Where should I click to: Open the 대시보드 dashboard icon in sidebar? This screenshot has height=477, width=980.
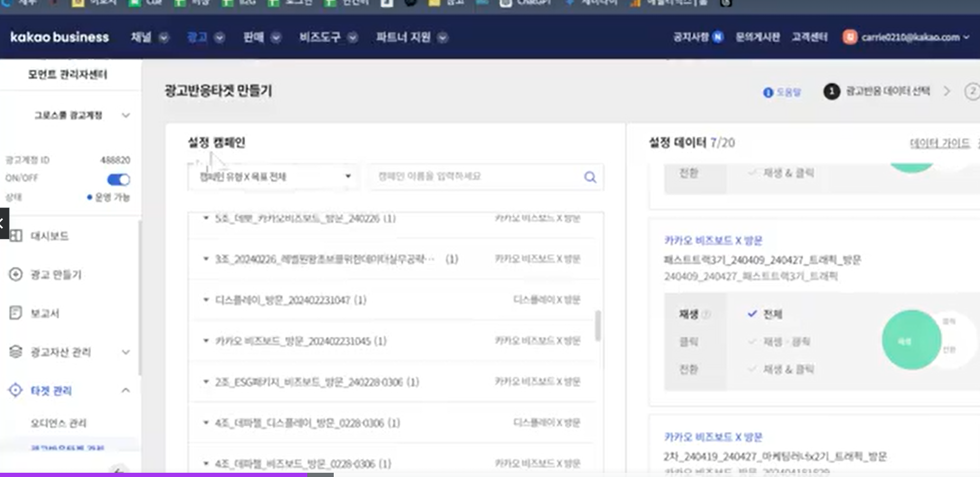click(x=16, y=236)
